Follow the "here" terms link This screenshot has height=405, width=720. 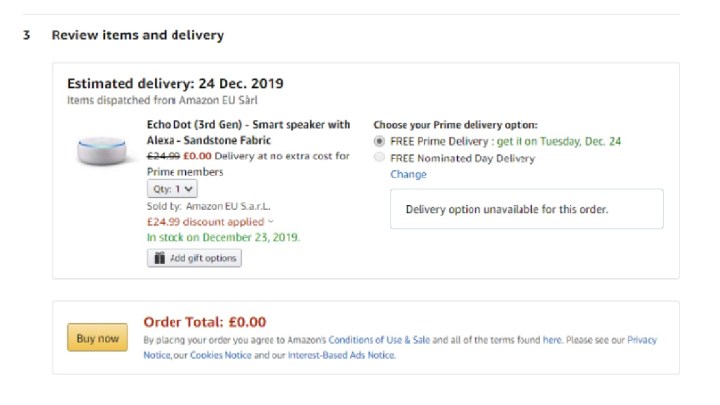point(552,340)
